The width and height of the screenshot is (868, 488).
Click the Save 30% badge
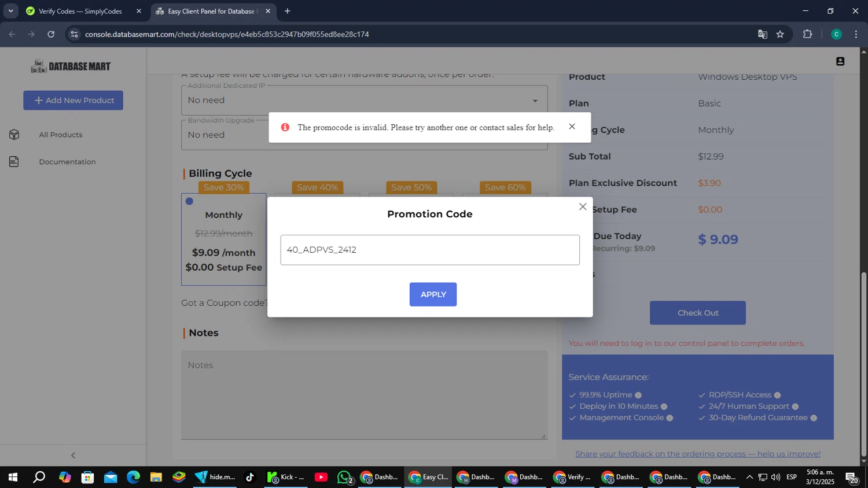(223, 187)
